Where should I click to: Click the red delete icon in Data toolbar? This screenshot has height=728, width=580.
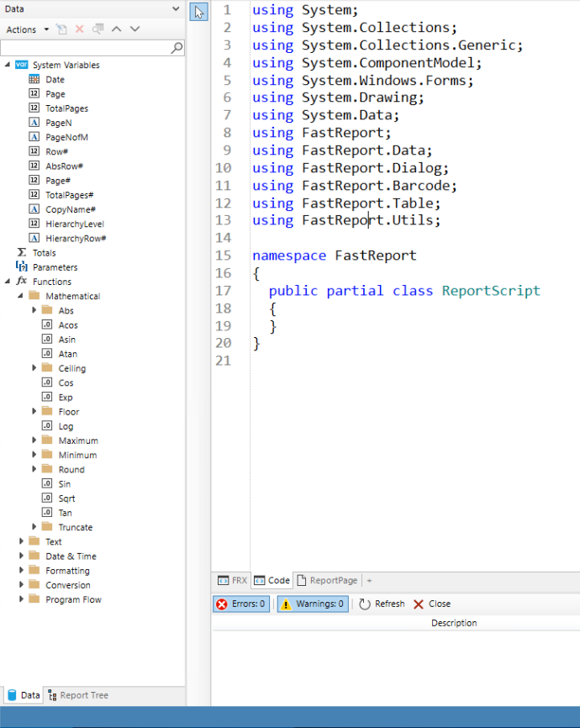(x=80, y=29)
